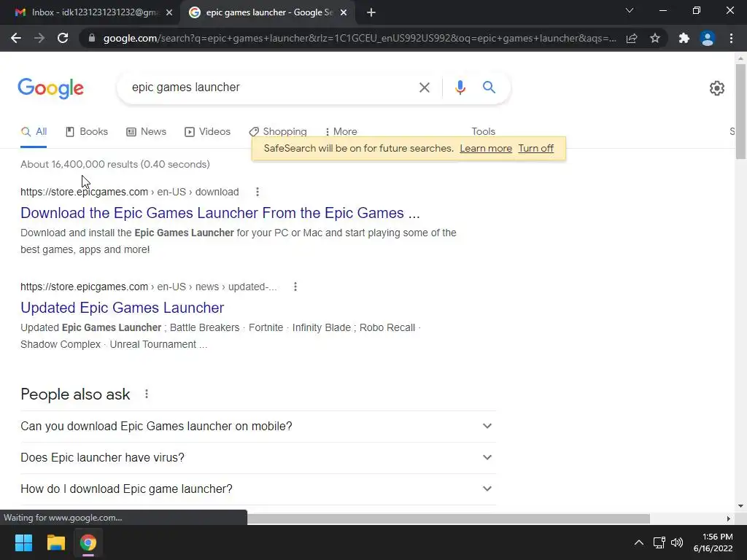Screen dimensions: 747x560
Task: Open volume control in system tray
Action: [676, 542]
